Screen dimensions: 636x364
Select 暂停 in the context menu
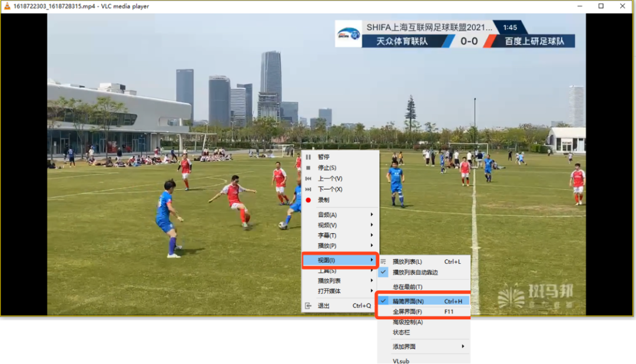click(341, 157)
